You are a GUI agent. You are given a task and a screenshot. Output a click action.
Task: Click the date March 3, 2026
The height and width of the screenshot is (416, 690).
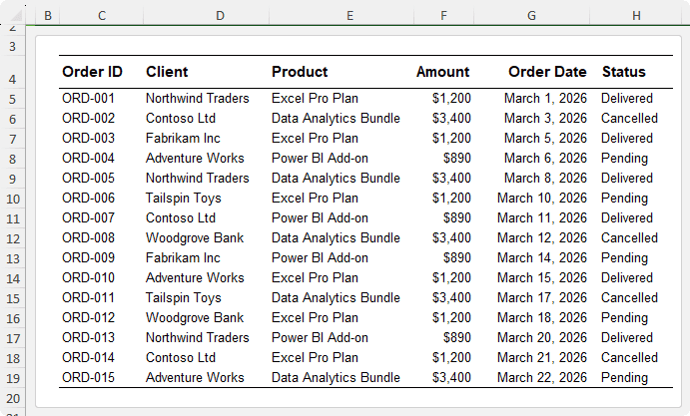(x=546, y=118)
